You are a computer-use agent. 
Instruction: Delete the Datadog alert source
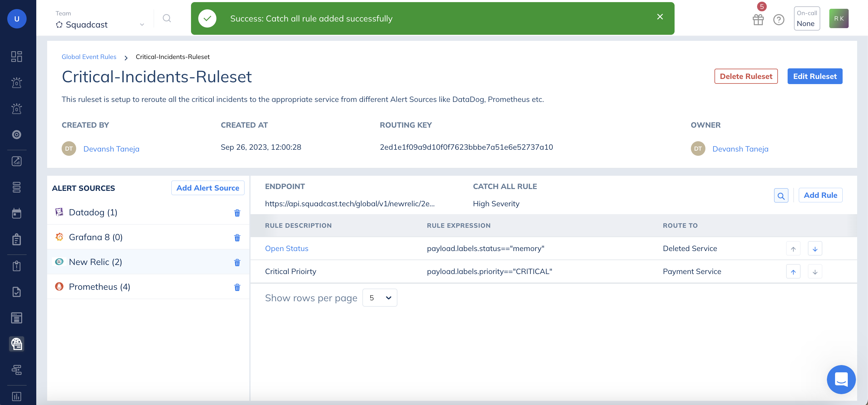coord(237,213)
